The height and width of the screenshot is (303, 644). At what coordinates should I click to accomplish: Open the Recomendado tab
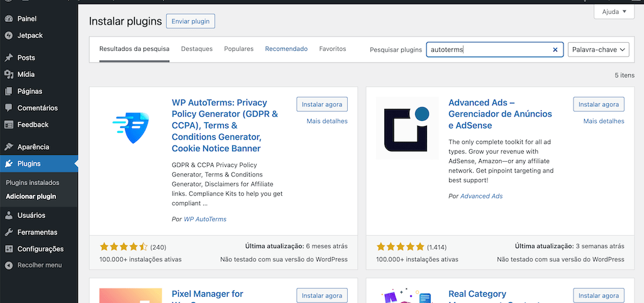coord(286,49)
